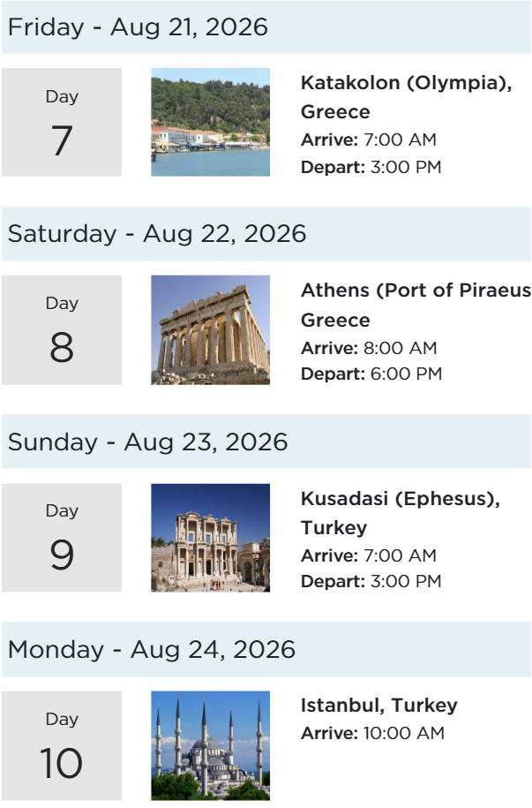This screenshot has width=532, height=808.
Task: Click Katakolon arrival time 7:00 AM
Action: [400, 140]
